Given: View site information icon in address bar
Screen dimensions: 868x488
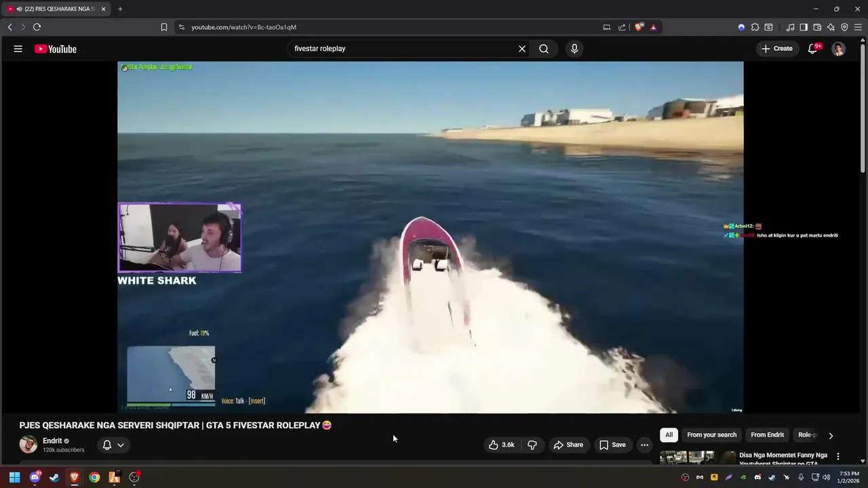Looking at the screenshot, I should click(x=181, y=27).
